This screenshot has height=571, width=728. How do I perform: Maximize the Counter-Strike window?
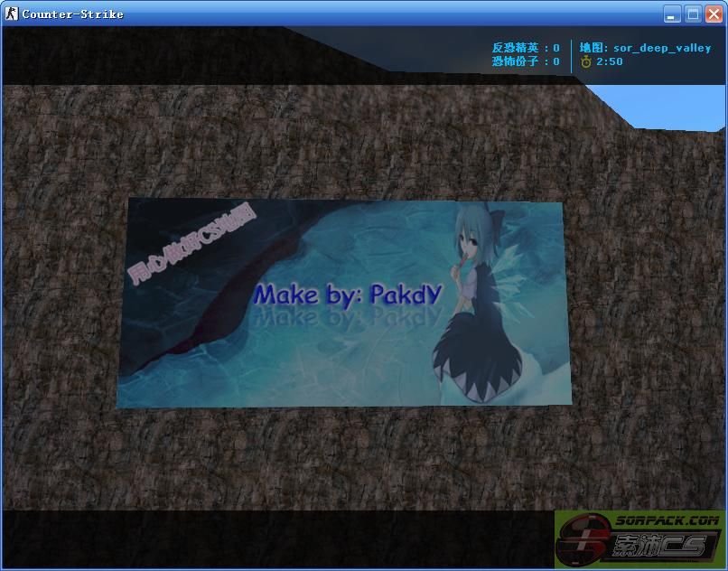[x=693, y=14]
